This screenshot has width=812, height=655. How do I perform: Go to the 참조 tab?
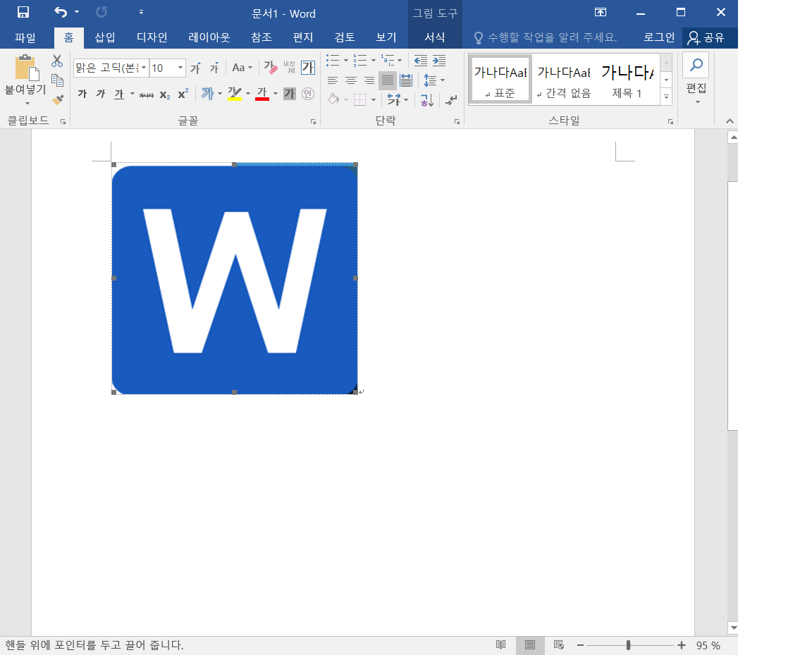[261, 37]
